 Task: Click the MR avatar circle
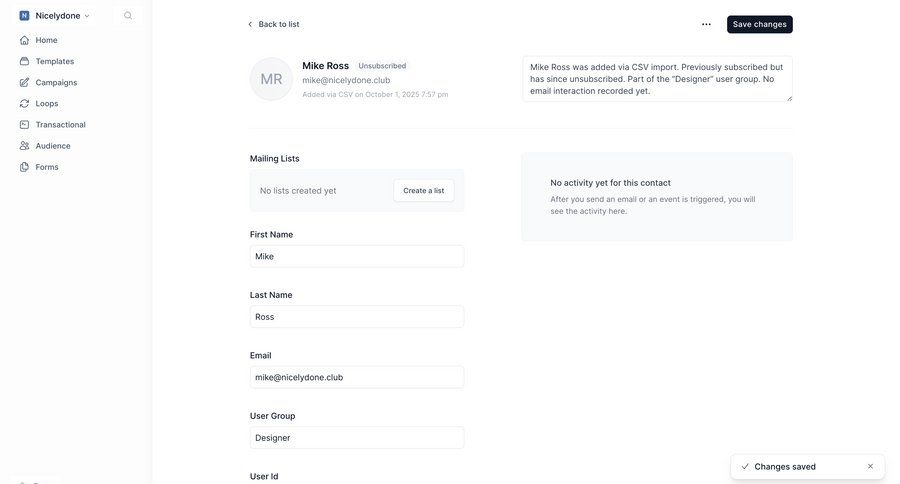(271, 79)
